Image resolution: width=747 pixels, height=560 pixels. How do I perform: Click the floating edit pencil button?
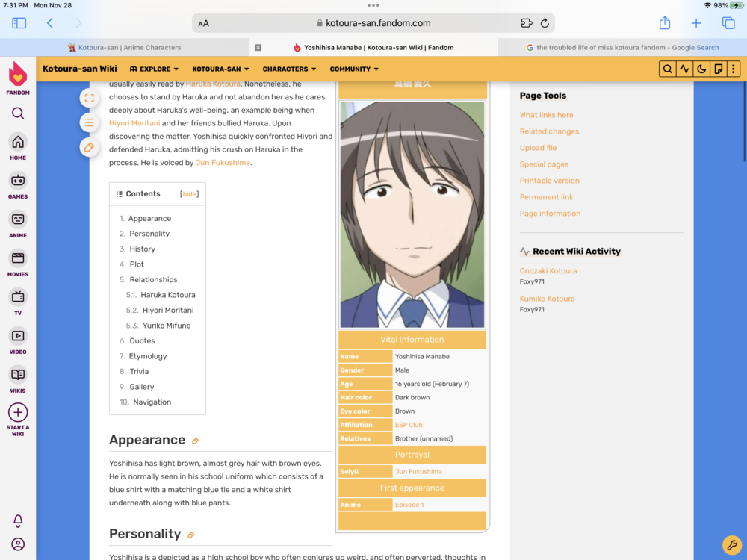[x=89, y=148]
